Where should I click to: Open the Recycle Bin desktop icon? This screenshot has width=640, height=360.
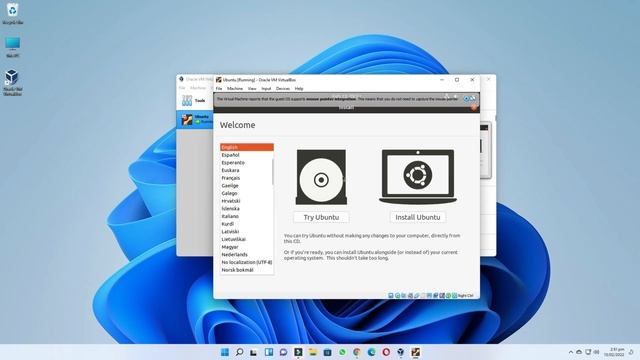(12, 13)
